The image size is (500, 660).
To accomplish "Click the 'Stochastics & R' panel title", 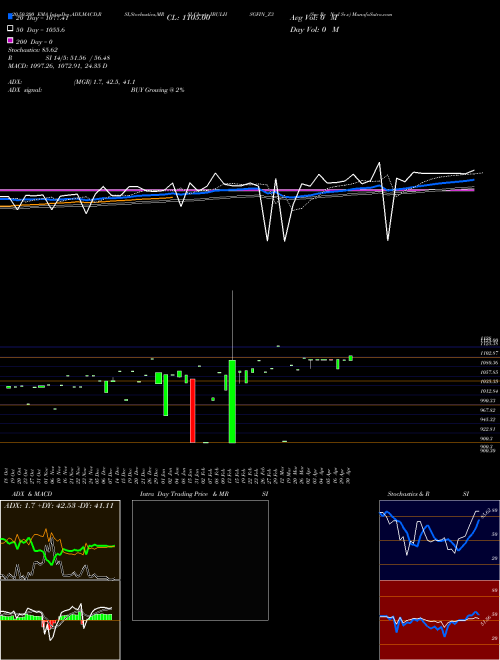I will 409,494.
